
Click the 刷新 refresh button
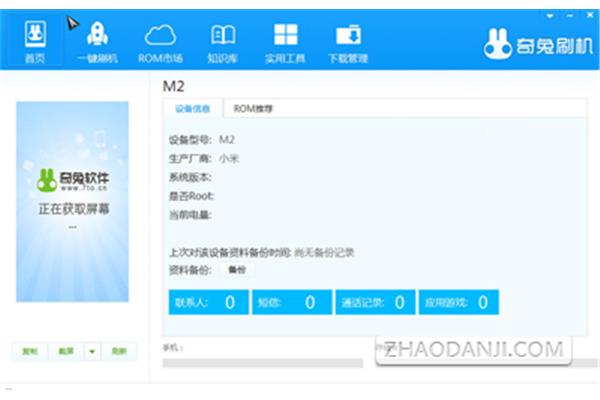(x=119, y=351)
